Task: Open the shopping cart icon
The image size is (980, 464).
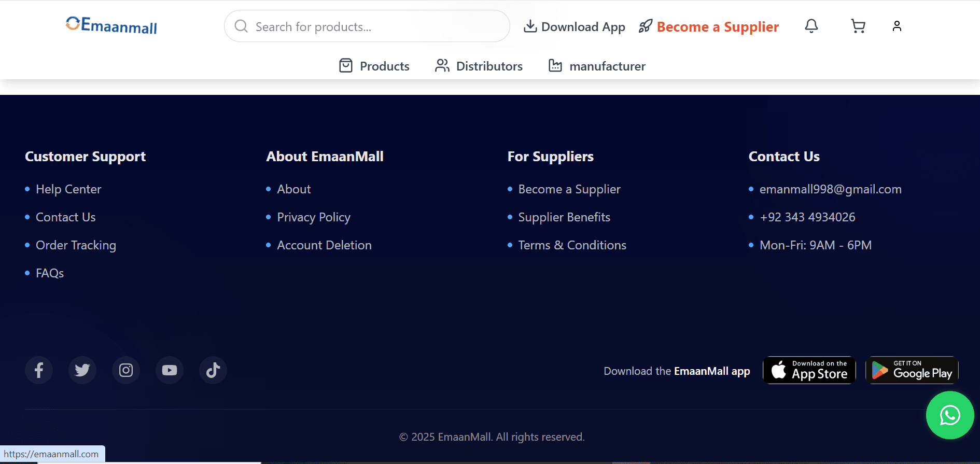Action: click(858, 26)
